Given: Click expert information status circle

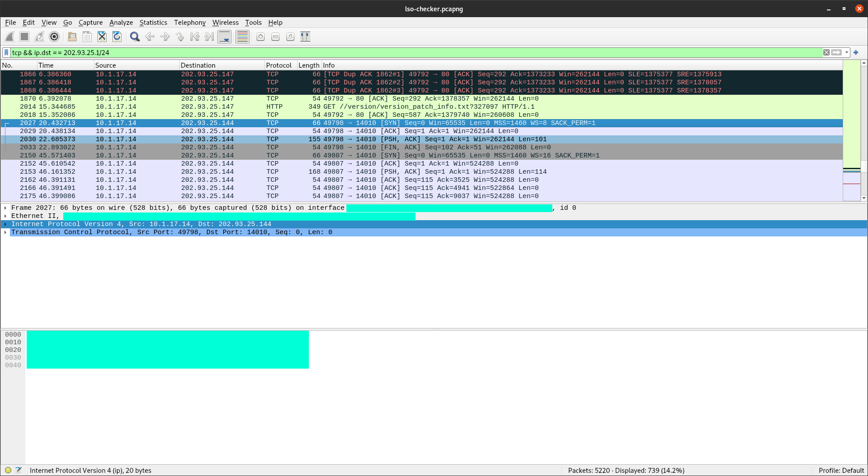Looking at the screenshot, I should click(x=8, y=470).
